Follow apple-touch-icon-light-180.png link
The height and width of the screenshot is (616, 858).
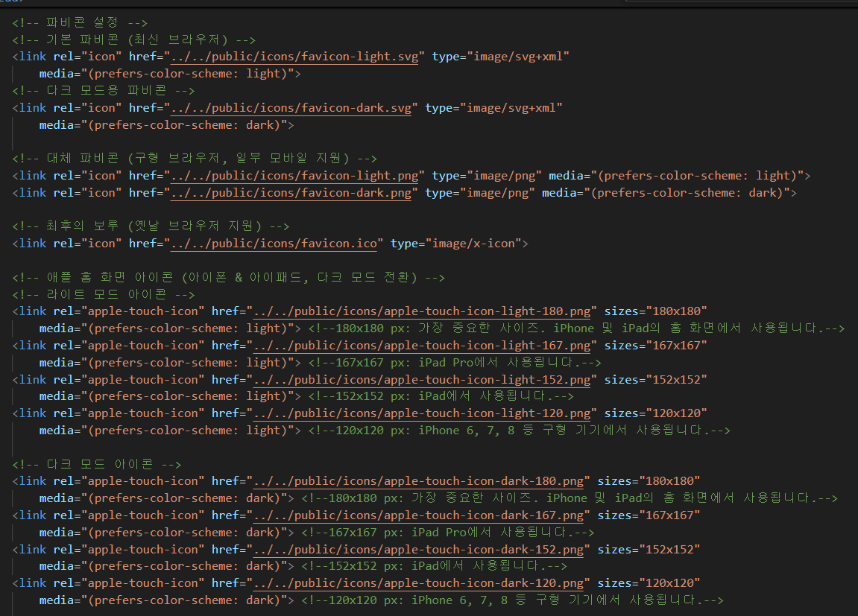point(422,311)
